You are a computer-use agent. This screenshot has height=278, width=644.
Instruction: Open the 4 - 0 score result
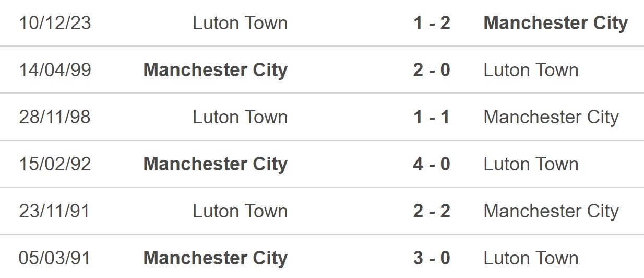point(432,164)
